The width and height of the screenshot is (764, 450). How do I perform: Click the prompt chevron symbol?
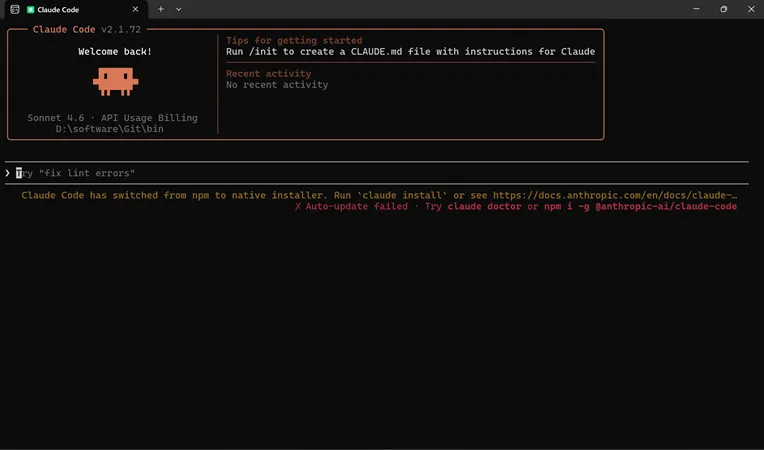coord(7,173)
